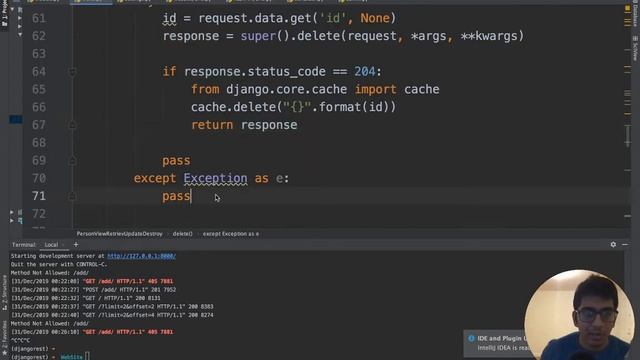The image size is (640, 360).
Task: Click 'return response' on line 67
Action: 244,125
